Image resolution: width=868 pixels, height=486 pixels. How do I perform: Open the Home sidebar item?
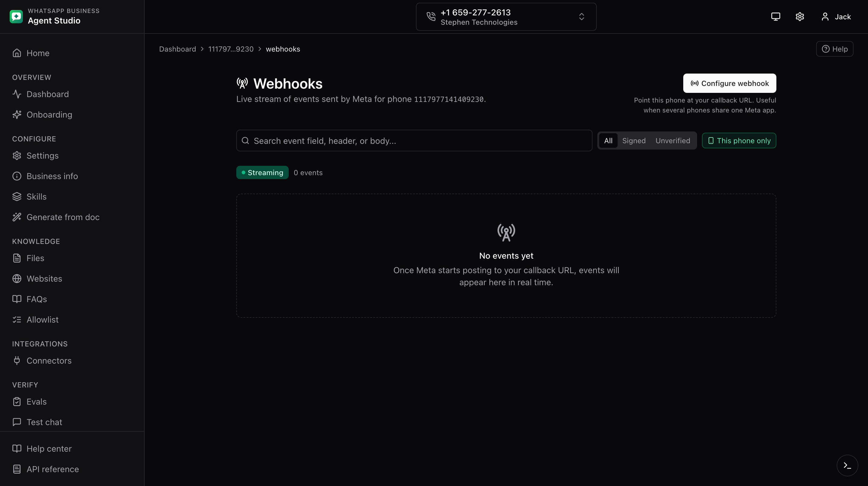click(72, 53)
